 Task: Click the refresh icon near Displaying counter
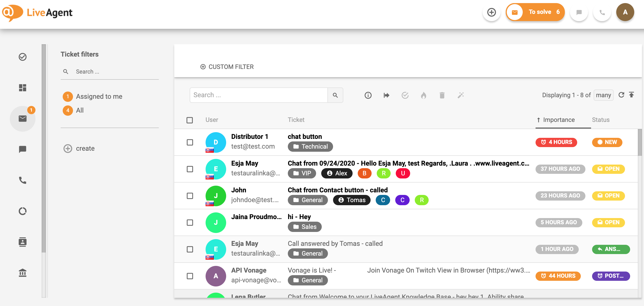622,95
